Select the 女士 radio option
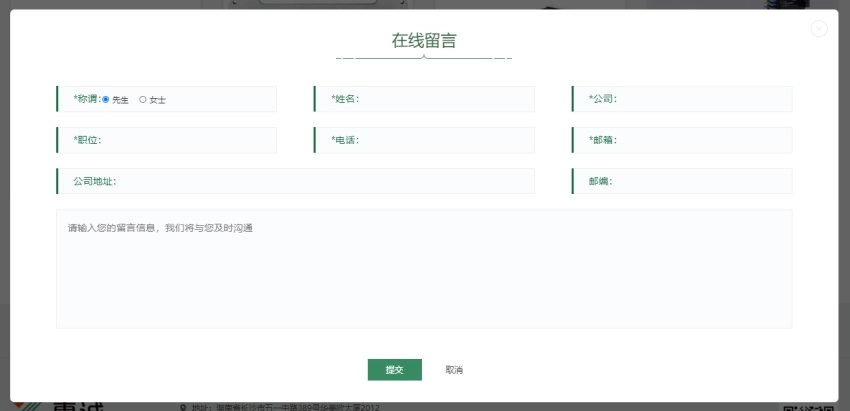 [143, 99]
